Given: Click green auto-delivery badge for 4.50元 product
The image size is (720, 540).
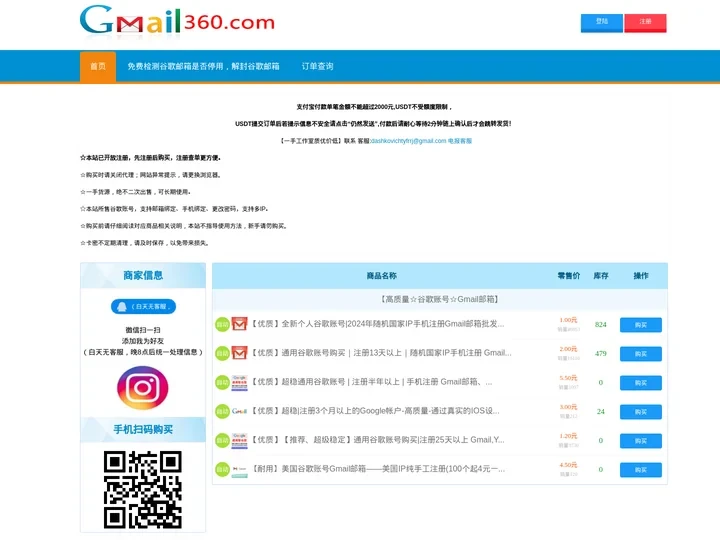Looking at the screenshot, I should tap(222, 469).
